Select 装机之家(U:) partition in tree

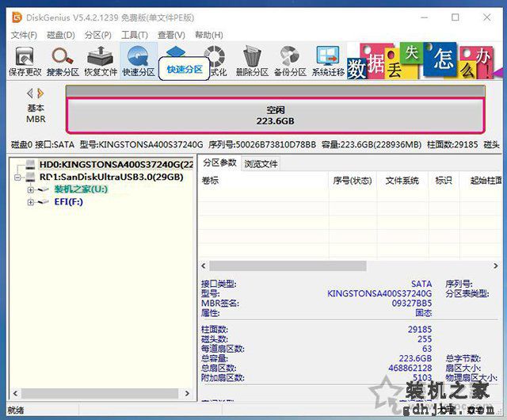pos(81,189)
